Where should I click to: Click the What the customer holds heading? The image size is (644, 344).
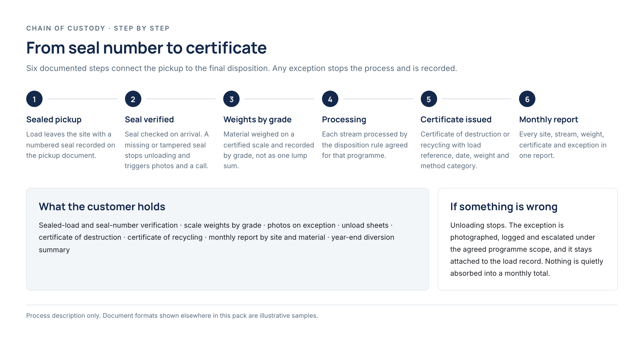point(102,207)
